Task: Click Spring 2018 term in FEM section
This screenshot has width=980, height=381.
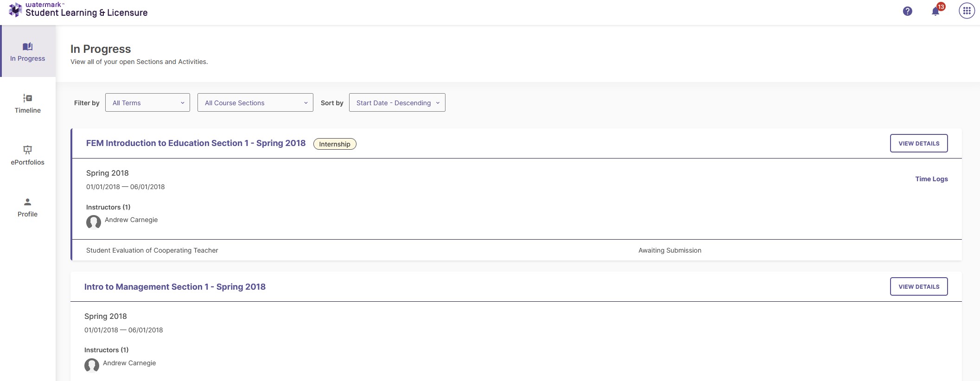Action: [108, 173]
